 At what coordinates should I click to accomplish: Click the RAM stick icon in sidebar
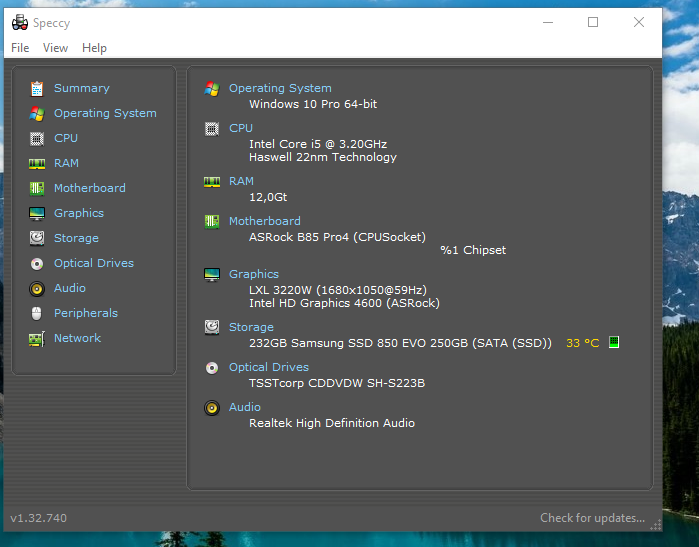click(x=37, y=164)
